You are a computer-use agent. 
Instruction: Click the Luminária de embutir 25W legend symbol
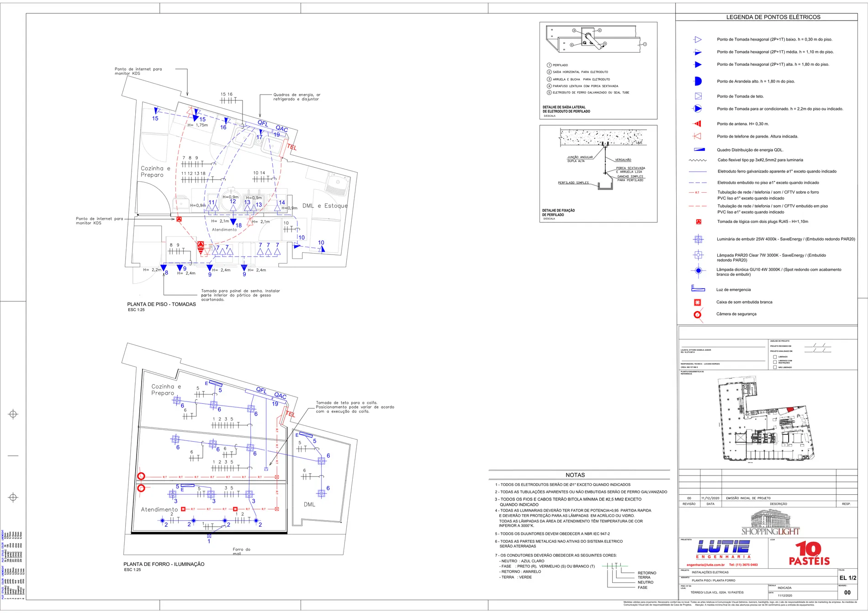[698, 239]
